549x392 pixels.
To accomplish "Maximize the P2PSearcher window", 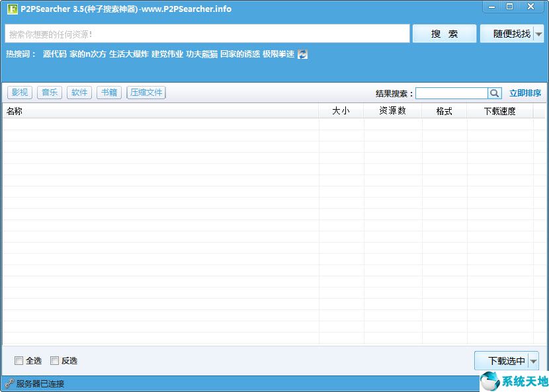I will click(x=509, y=7).
